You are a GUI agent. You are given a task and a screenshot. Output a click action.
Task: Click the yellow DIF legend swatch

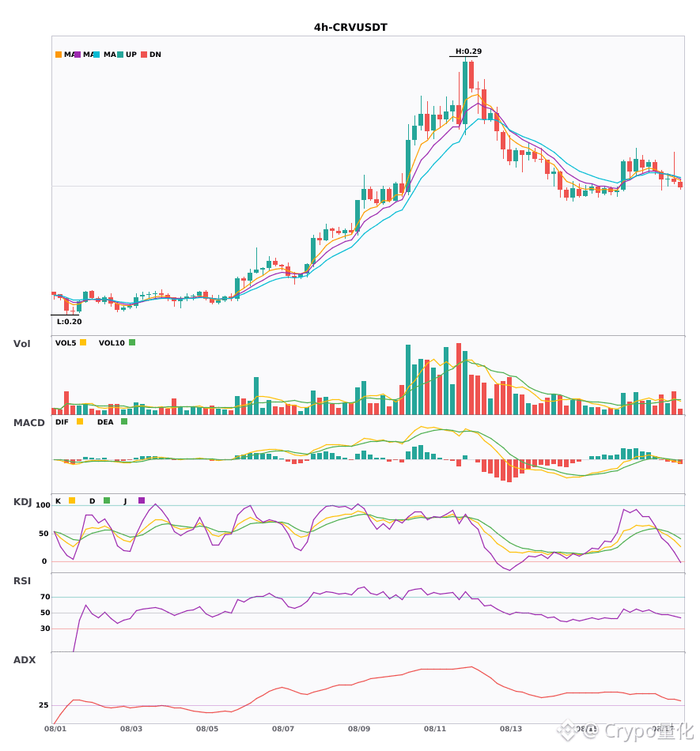[80, 421]
